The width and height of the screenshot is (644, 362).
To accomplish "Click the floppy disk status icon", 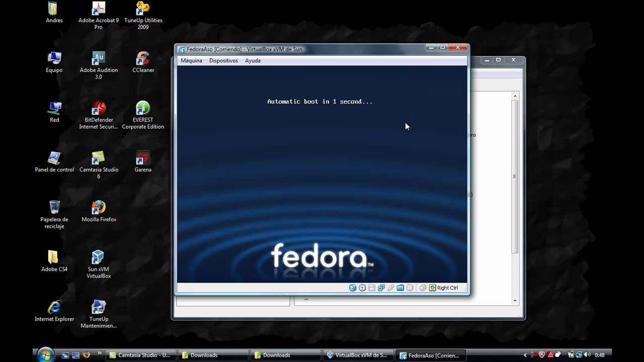I will coord(372,288).
